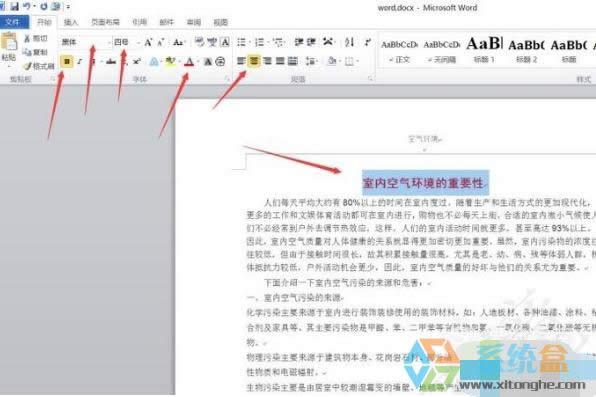Click the highlighted title text in document
Screen dimensions: 596x397
click(x=425, y=183)
